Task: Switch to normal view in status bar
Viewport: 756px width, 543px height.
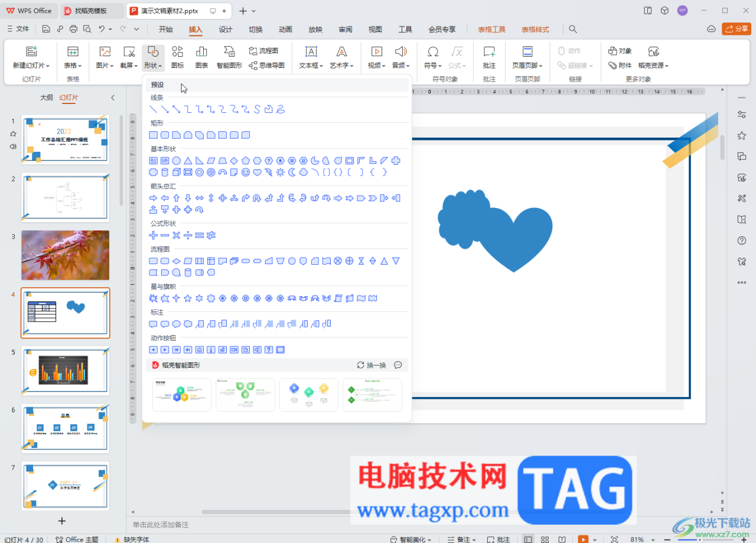Action: [528, 539]
